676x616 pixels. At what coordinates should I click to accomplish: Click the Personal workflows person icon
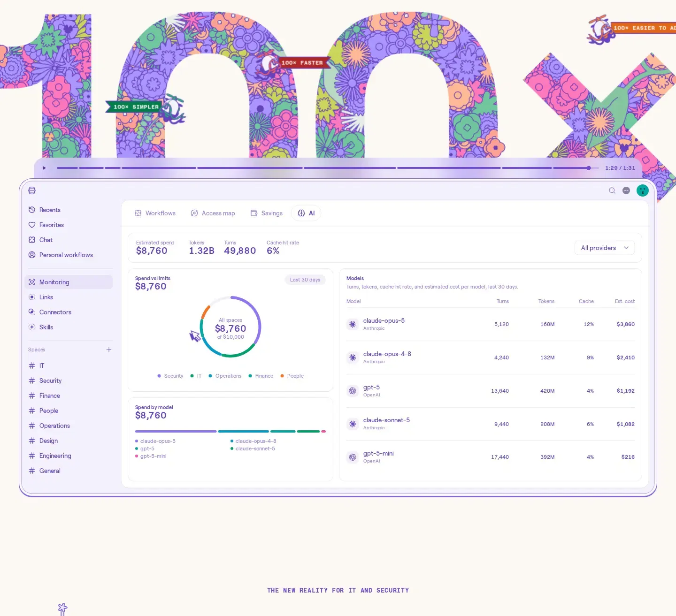click(32, 255)
